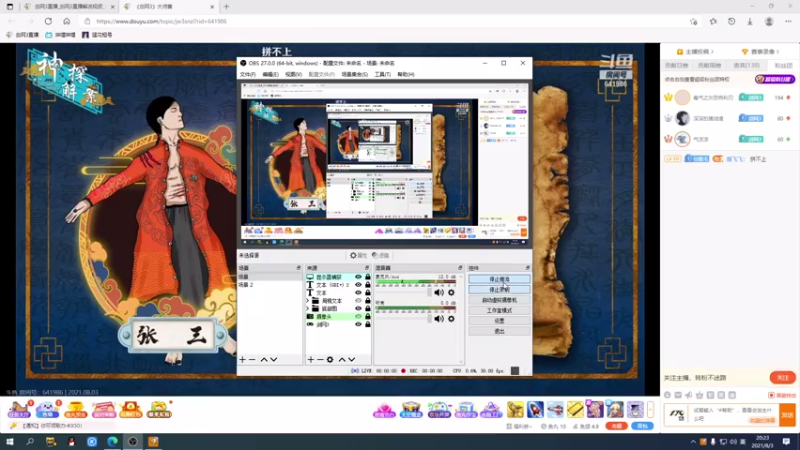Toggle visibility of bottom source row

358,324
